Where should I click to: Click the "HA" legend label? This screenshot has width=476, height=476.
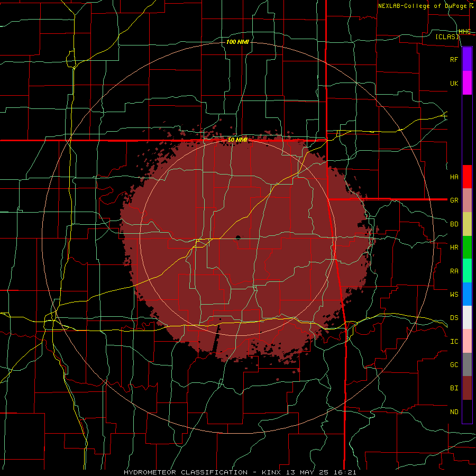coord(454,177)
